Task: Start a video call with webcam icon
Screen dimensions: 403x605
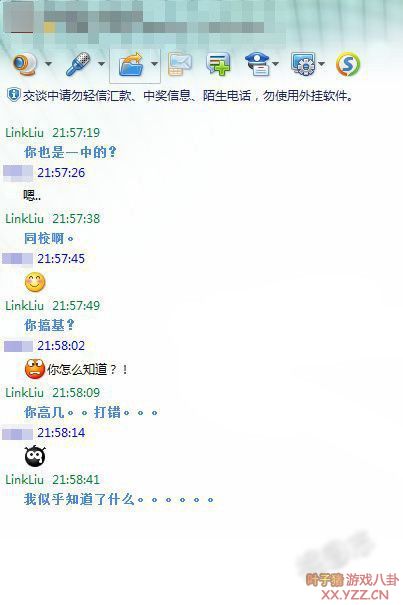Action: [25, 64]
